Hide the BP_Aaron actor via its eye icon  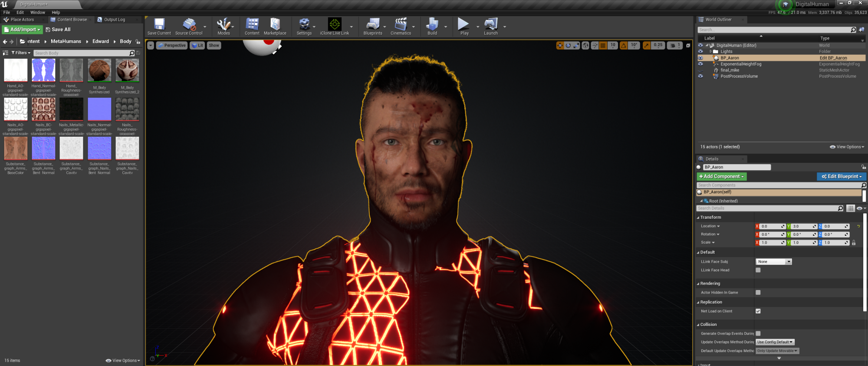[700, 58]
